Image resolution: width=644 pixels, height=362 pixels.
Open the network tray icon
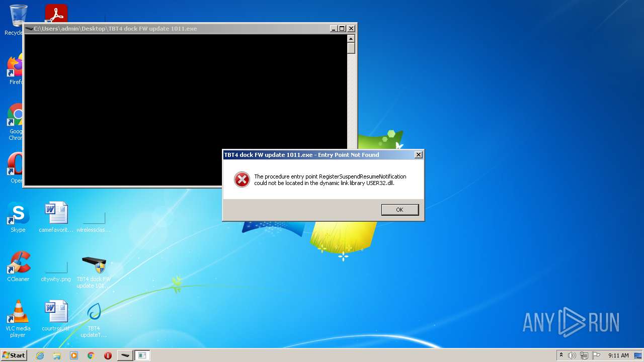tap(584, 355)
